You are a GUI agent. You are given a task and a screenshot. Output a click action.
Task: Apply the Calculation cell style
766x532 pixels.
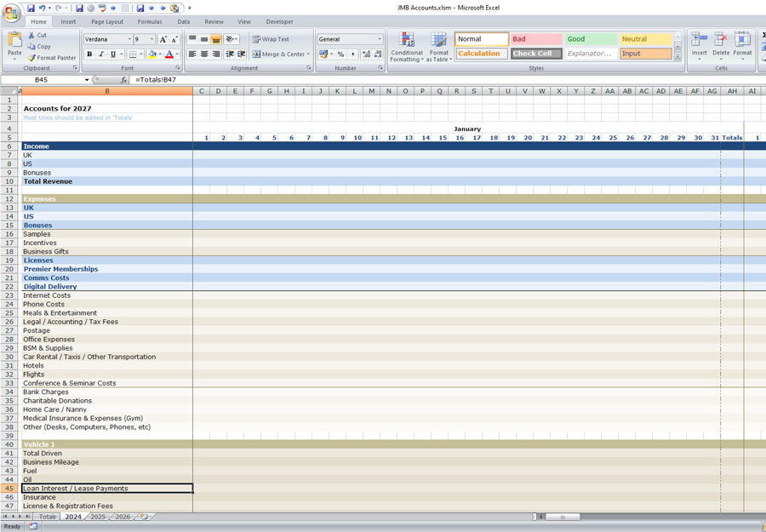(x=483, y=54)
